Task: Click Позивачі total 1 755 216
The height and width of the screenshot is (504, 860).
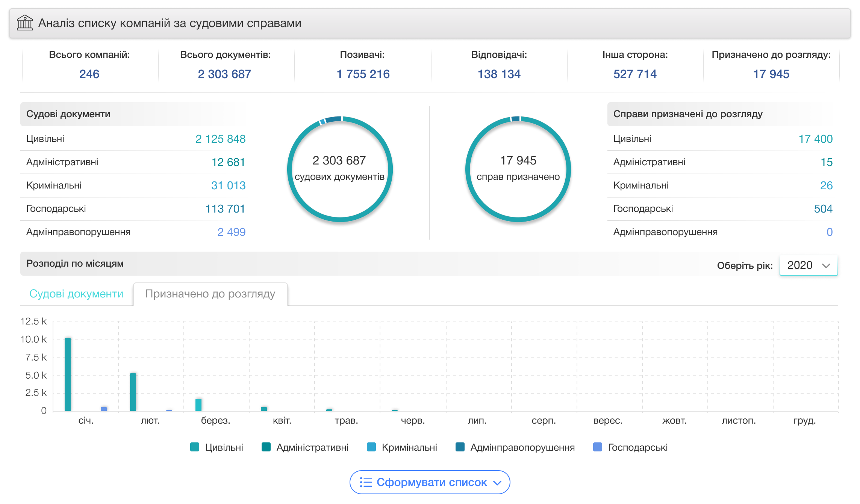Action: click(x=363, y=74)
